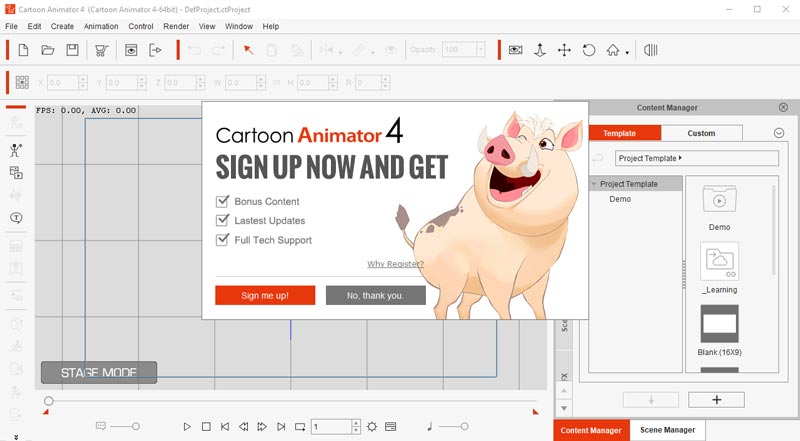Open the View menu
The width and height of the screenshot is (800, 441).
[207, 26]
